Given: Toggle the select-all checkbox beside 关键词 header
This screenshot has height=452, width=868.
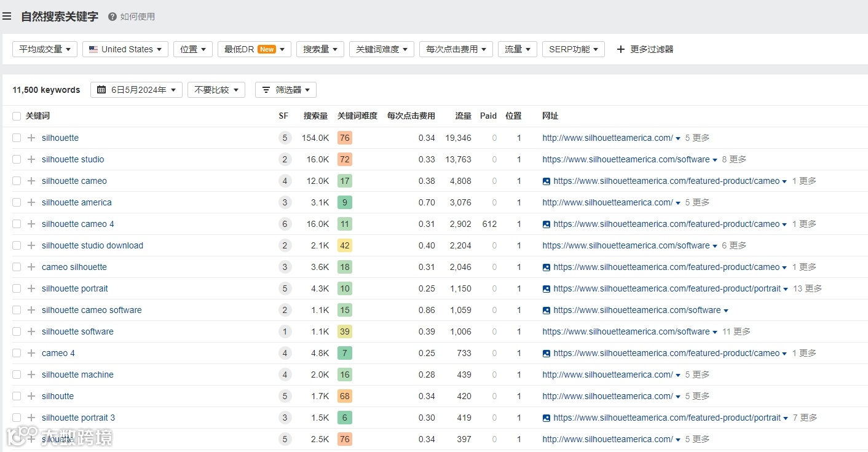Looking at the screenshot, I should click(x=17, y=116).
